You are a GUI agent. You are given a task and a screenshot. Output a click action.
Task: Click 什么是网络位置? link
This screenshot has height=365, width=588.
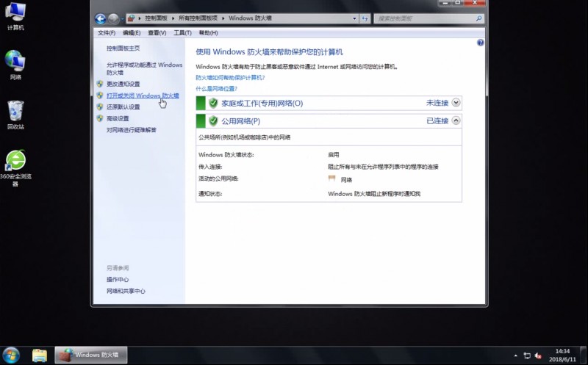click(x=216, y=89)
